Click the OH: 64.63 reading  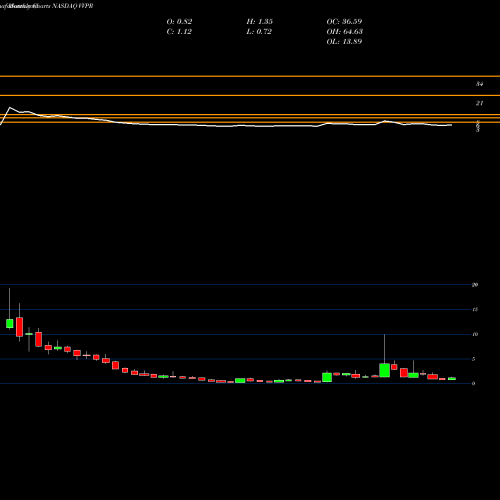(345, 31)
